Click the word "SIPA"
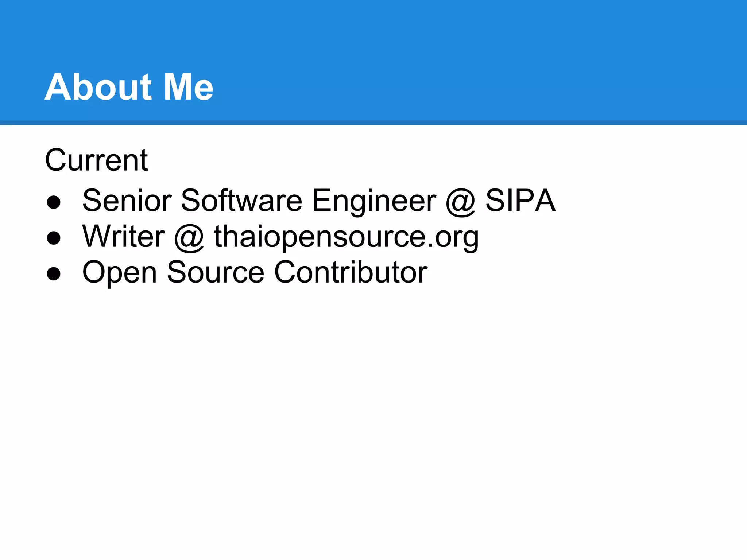The height and width of the screenshot is (560, 747). pos(520,200)
